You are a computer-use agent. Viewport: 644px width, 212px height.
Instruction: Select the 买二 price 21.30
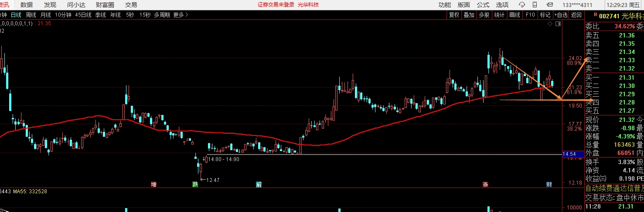tap(627, 86)
